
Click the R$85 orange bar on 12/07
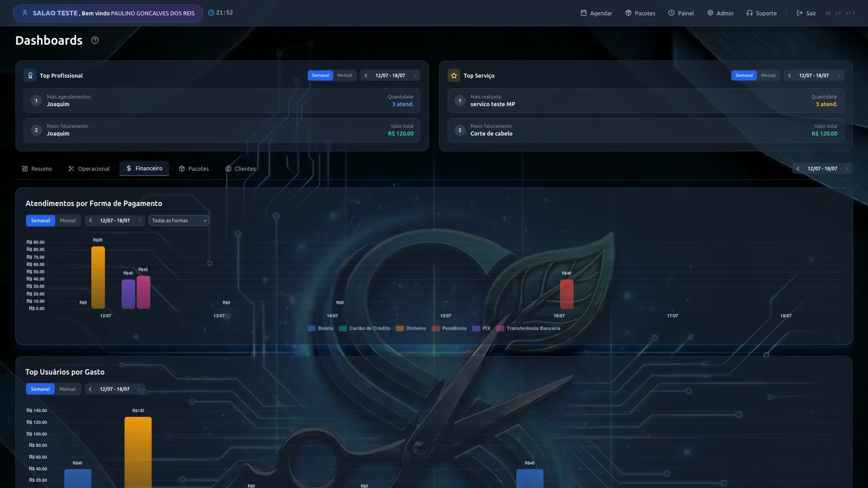click(x=98, y=277)
